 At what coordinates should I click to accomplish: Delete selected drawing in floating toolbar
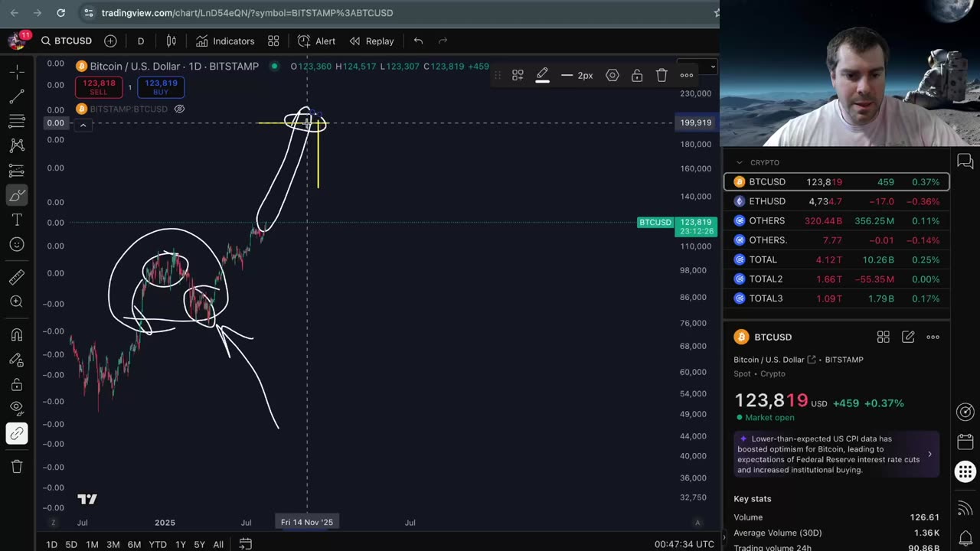pyautogui.click(x=661, y=75)
